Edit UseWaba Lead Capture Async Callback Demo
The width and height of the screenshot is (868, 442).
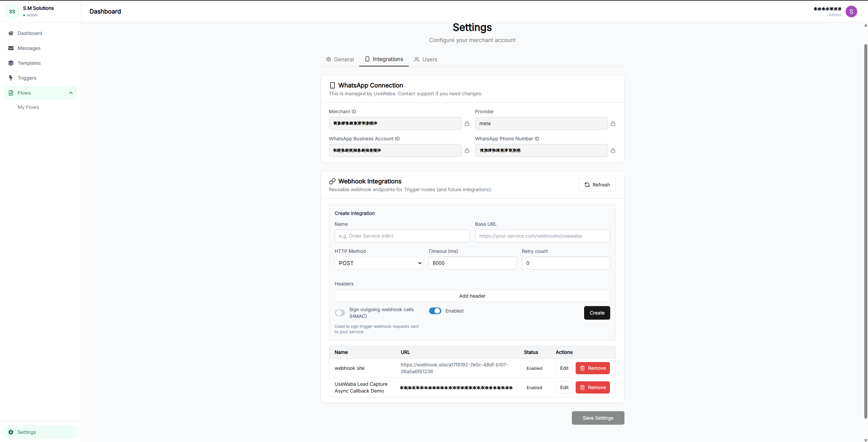(x=564, y=387)
